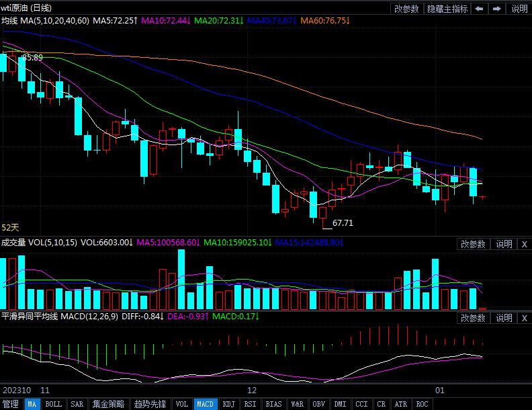This screenshot has height=410, width=532.
Task: Switch to the RSI indicator tab
Action: coord(250,404)
